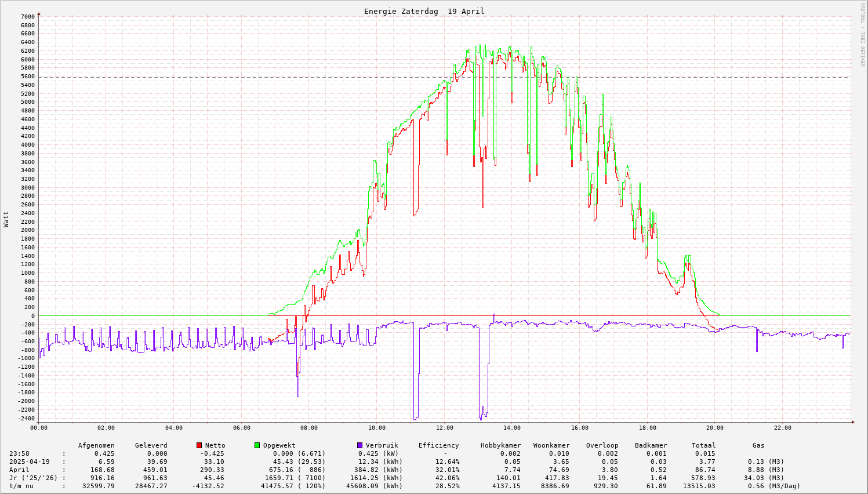
Task: Click the t/m nu row label
Action: click(21, 486)
